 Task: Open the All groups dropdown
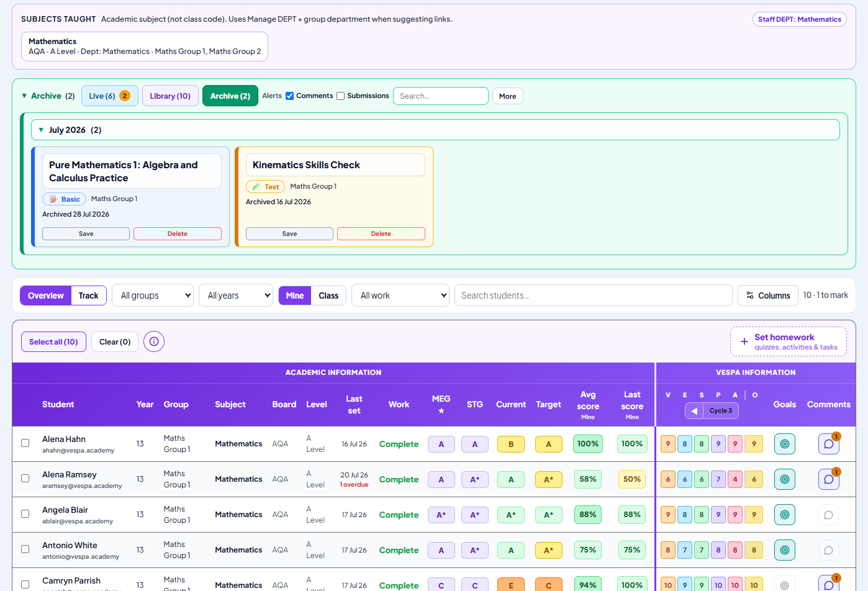(x=153, y=295)
